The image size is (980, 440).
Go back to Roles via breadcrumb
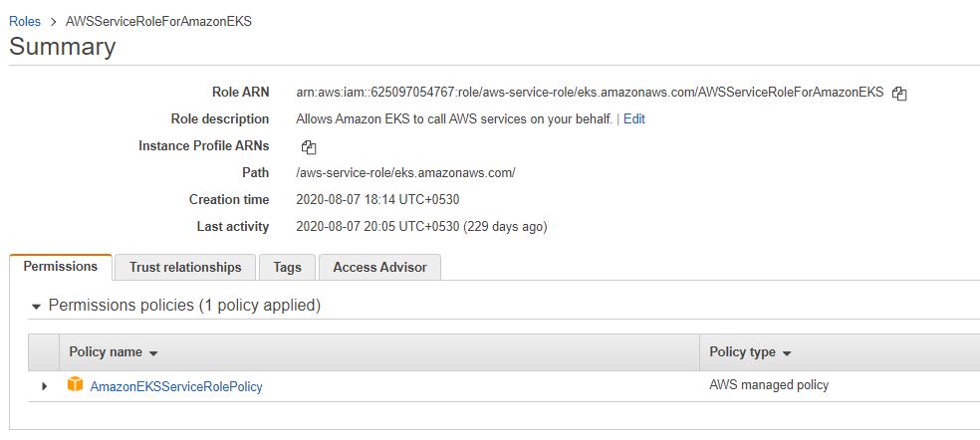click(25, 21)
